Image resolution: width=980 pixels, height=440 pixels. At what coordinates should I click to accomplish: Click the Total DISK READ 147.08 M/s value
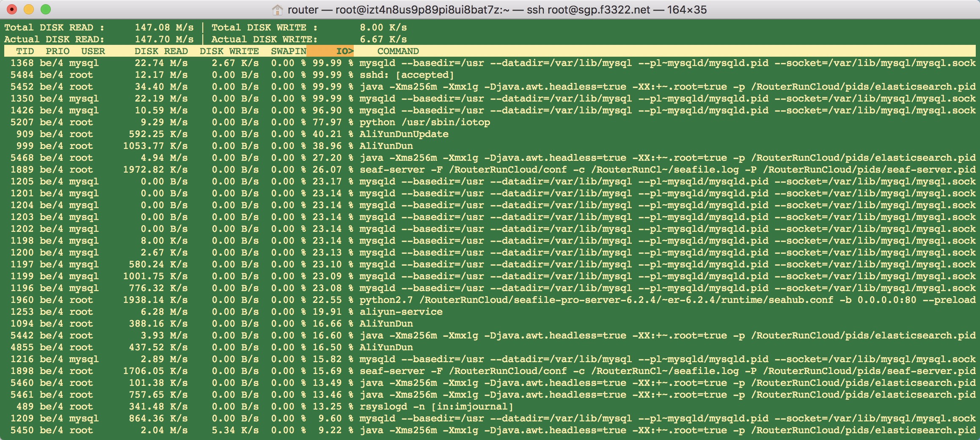164,27
